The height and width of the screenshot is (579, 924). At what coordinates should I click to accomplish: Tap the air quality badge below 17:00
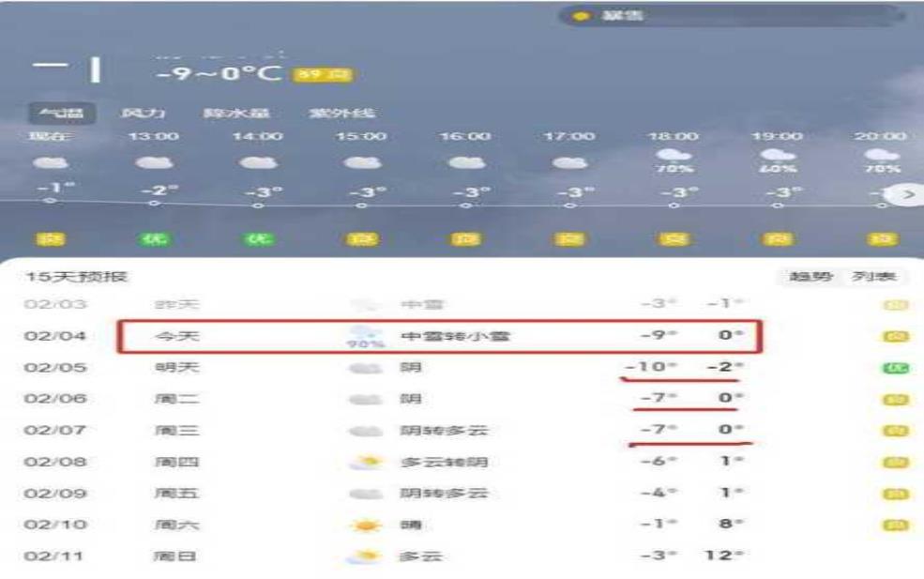coord(569,238)
